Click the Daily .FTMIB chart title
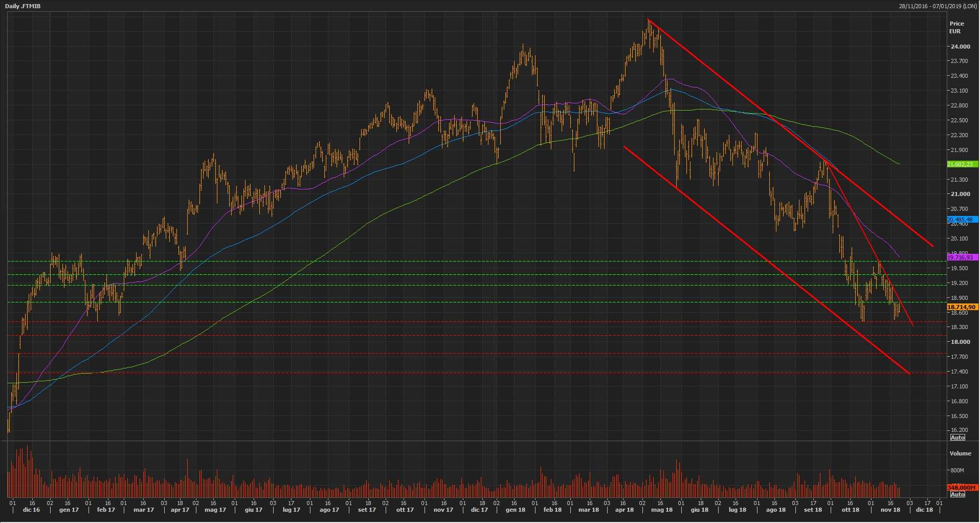Image resolution: width=980 pixels, height=523 pixels. coord(23,6)
